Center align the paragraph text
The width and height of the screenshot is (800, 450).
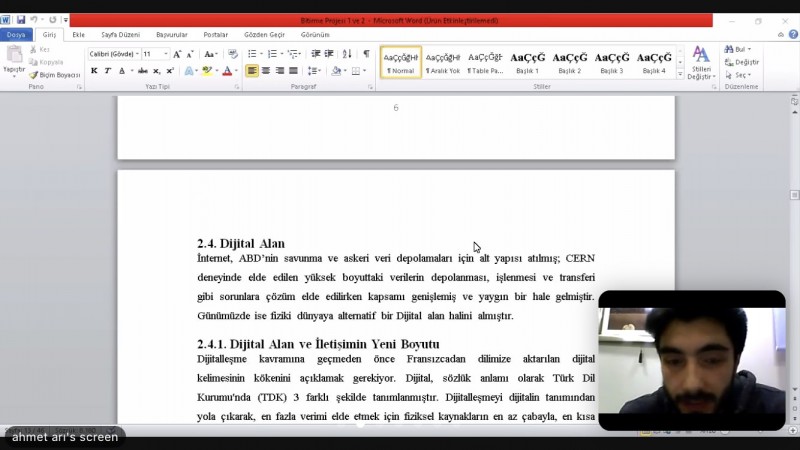[266, 71]
